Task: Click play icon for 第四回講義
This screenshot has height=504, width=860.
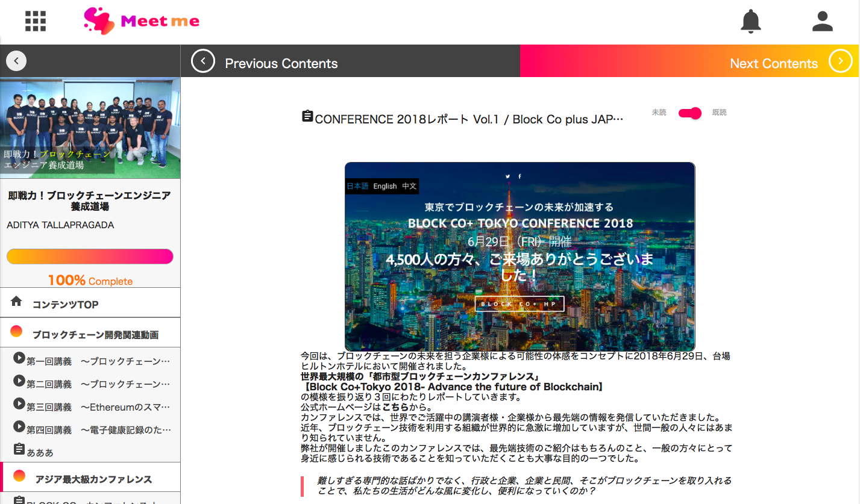Action: point(19,426)
